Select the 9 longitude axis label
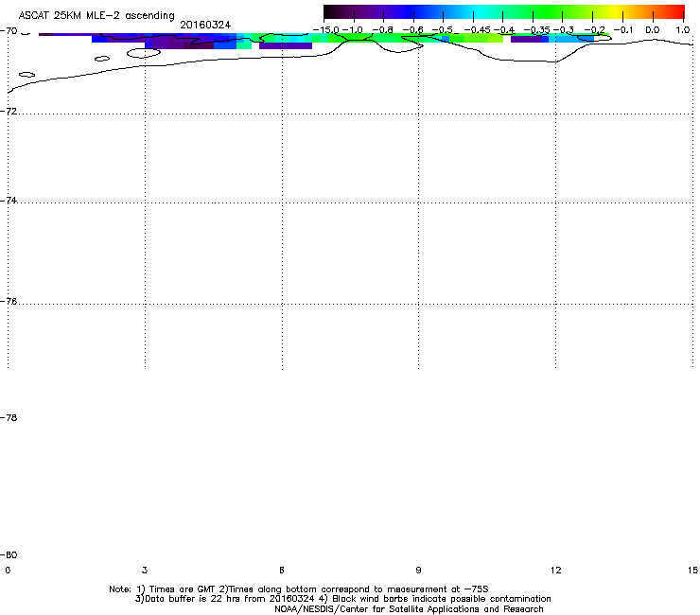700x615 pixels. [418, 570]
